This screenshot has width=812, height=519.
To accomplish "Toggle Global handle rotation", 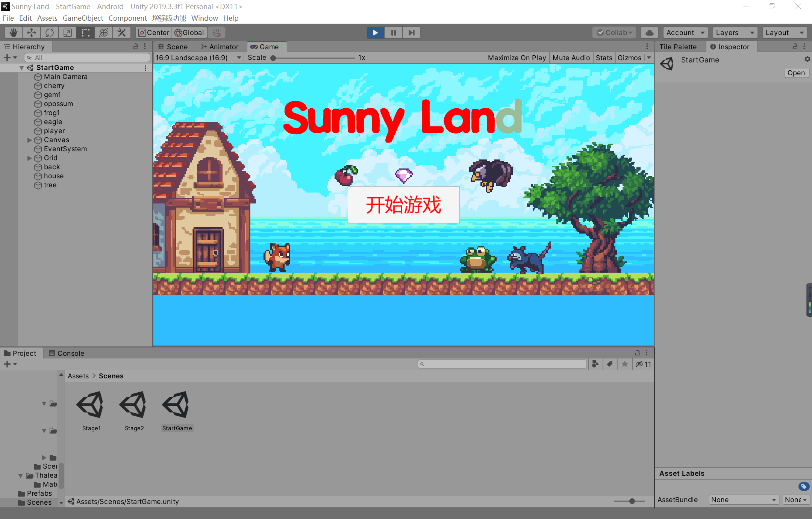I will [189, 33].
